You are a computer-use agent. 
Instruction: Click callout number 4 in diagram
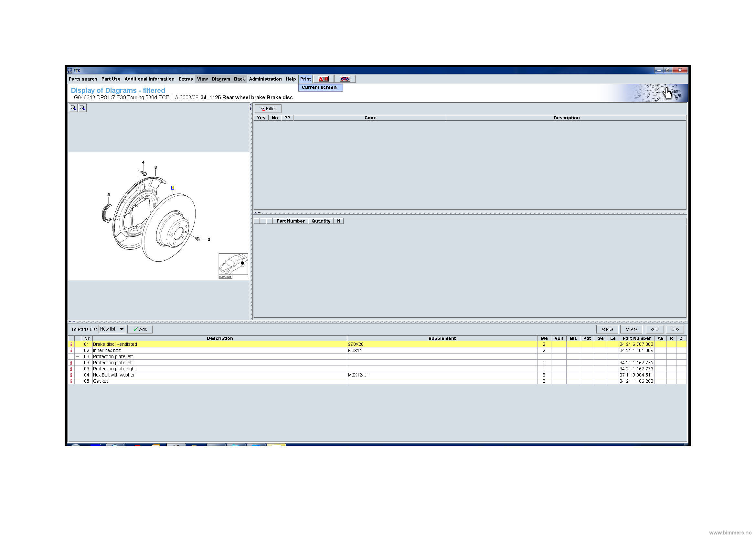click(x=143, y=162)
